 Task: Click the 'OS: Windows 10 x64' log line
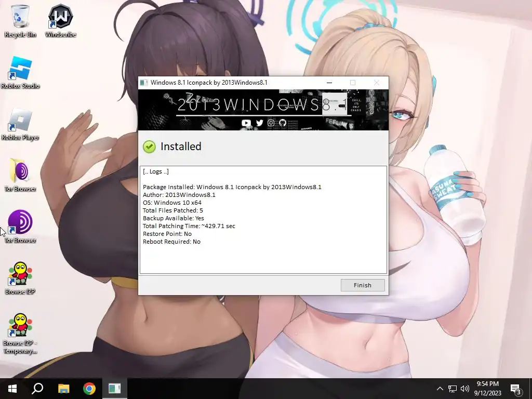click(172, 203)
